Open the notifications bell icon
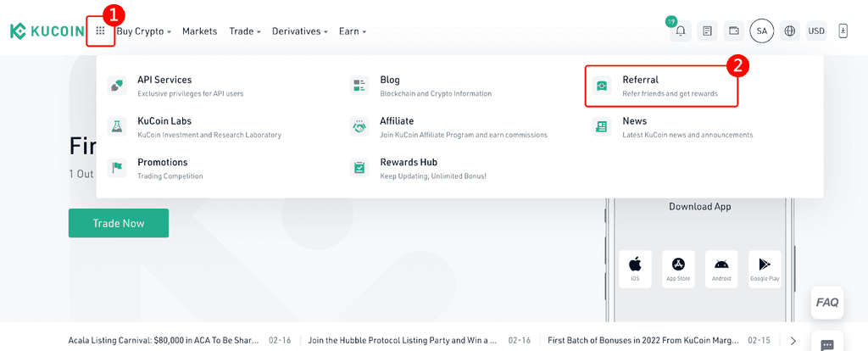Viewport: 868px width, 351px height. [x=681, y=31]
